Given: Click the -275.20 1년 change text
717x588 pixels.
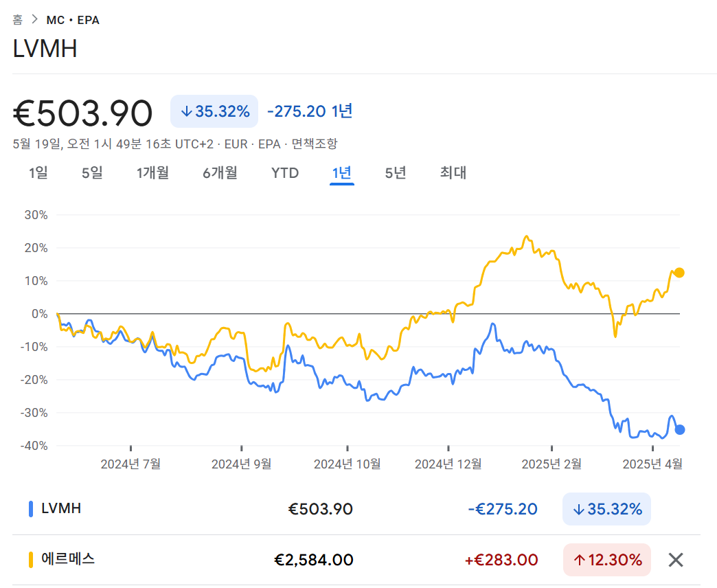Looking at the screenshot, I should click(310, 111).
